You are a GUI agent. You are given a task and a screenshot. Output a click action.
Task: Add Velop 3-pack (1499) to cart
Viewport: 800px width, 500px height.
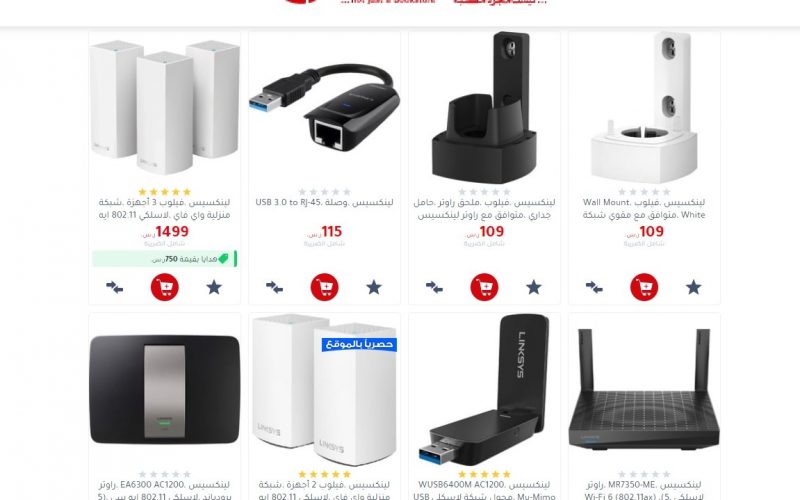(x=164, y=287)
